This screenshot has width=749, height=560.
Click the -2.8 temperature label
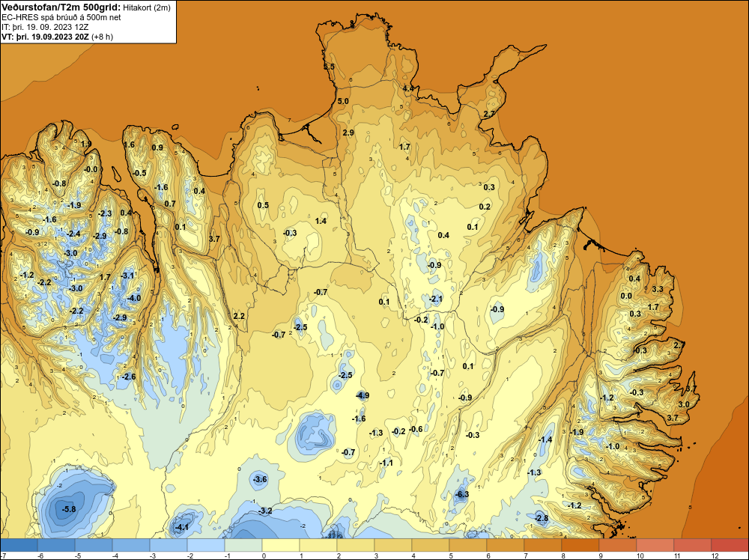pos(542,519)
